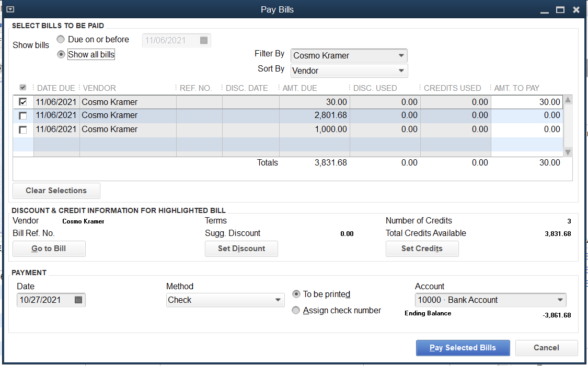Click the CREDITS USED column header
The height and width of the screenshot is (366, 588).
click(x=452, y=88)
